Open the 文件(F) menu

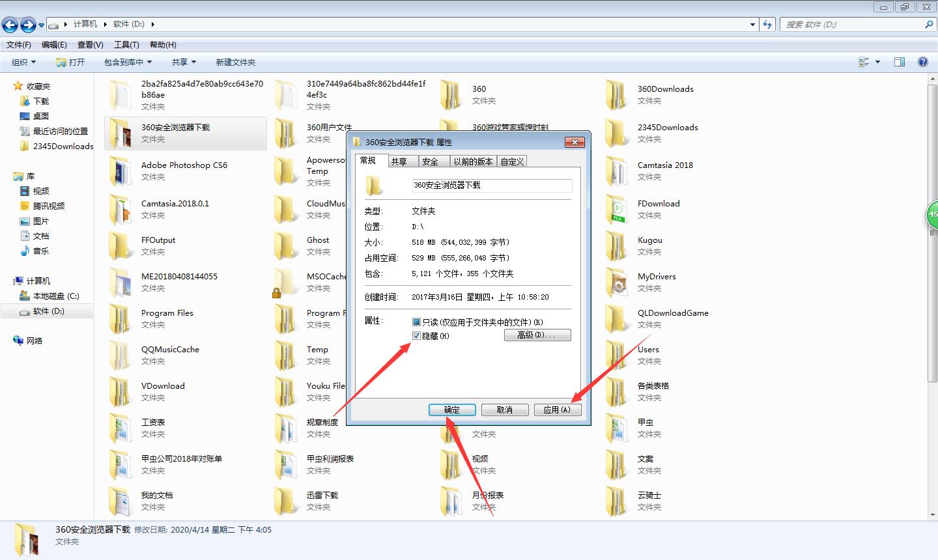pyautogui.click(x=19, y=45)
